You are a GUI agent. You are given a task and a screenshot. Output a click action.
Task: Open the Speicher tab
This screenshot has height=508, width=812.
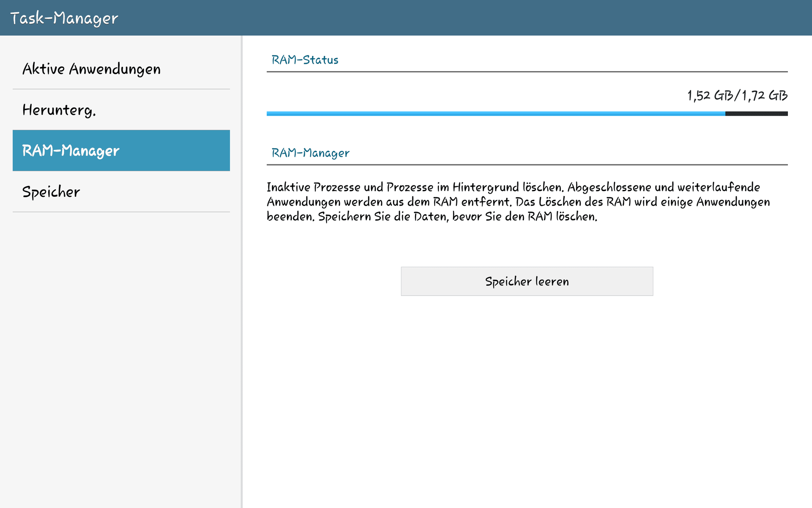tap(121, 191)
